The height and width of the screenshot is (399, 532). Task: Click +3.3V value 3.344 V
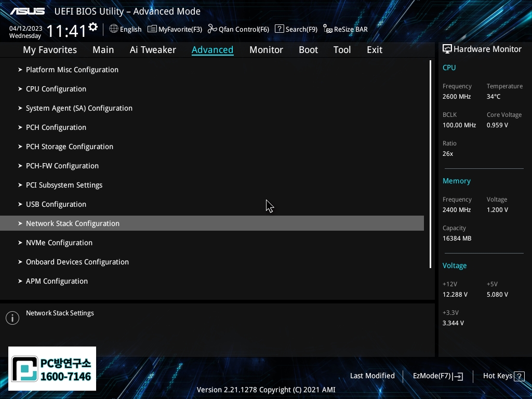click(x=453, y=323)
